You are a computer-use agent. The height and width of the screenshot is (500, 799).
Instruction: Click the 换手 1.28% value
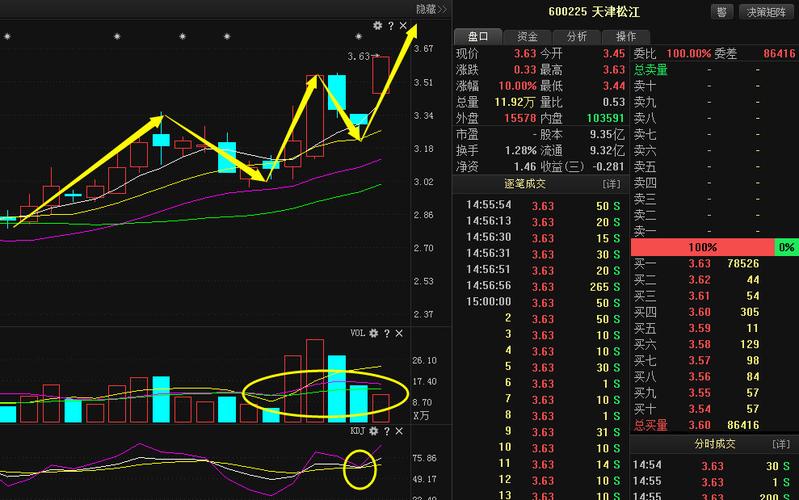pyautogui.click(x=520, y=151)
